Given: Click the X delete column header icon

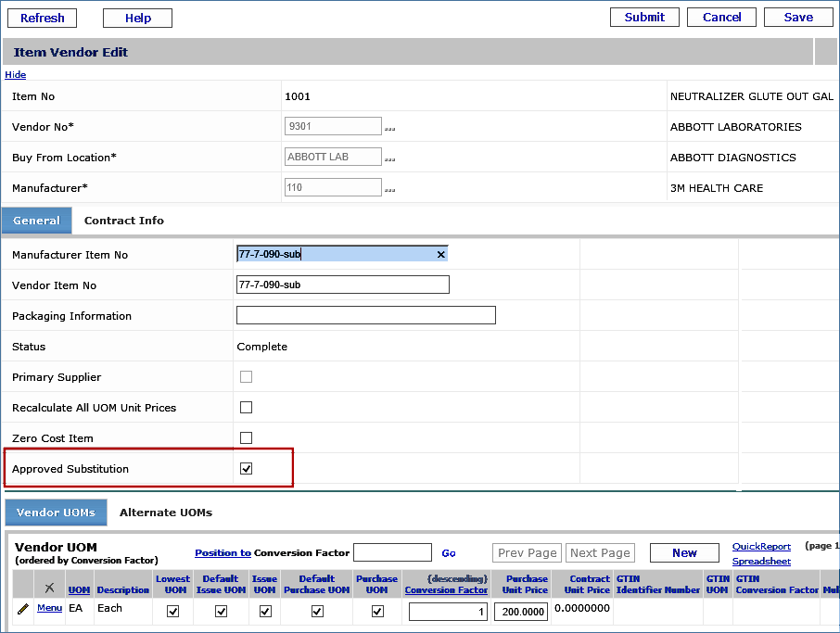Looking at the screenshot, I should 49,588.
